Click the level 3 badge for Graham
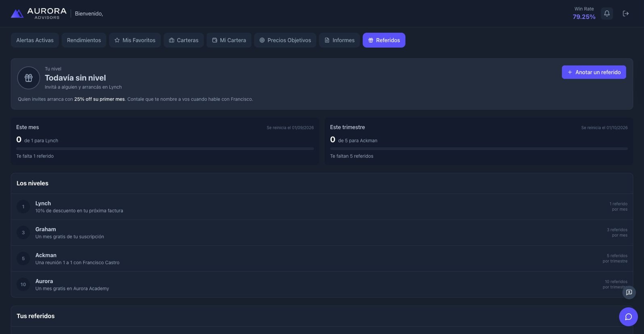 tap(23, 233)
